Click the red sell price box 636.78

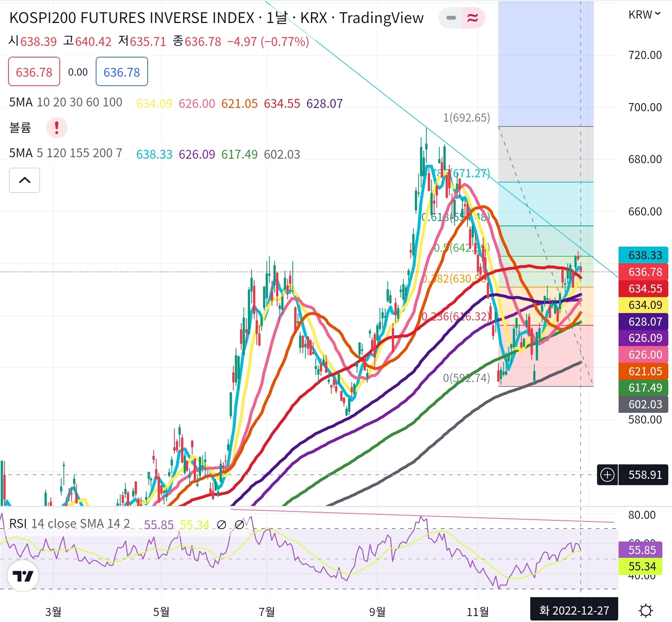[x=34, y=72]
